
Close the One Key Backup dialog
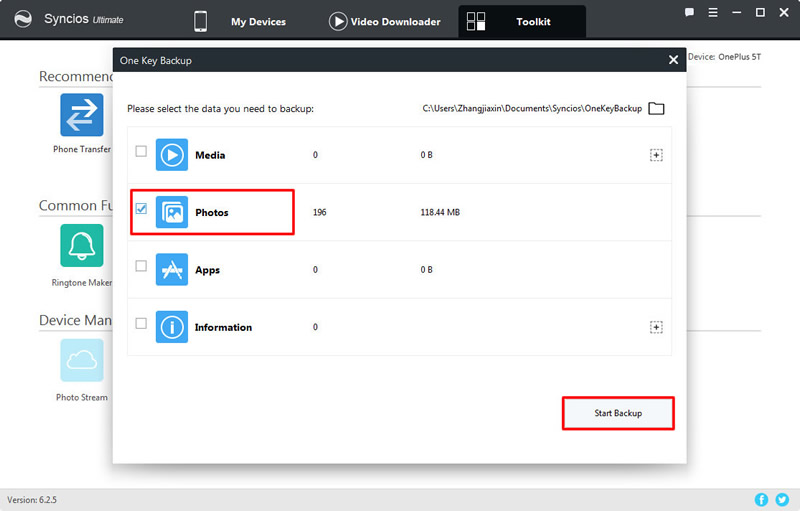[x=673, y=60]
